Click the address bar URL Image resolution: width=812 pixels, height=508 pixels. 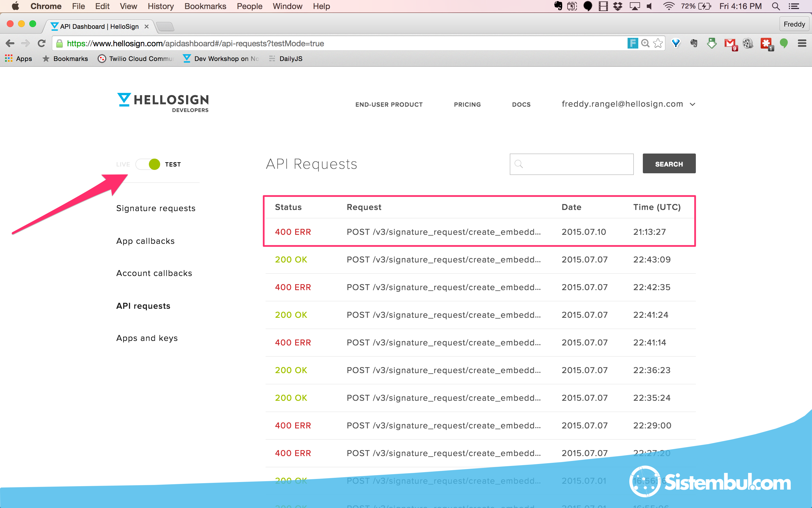pyautogui.click(x=195, y=43)
